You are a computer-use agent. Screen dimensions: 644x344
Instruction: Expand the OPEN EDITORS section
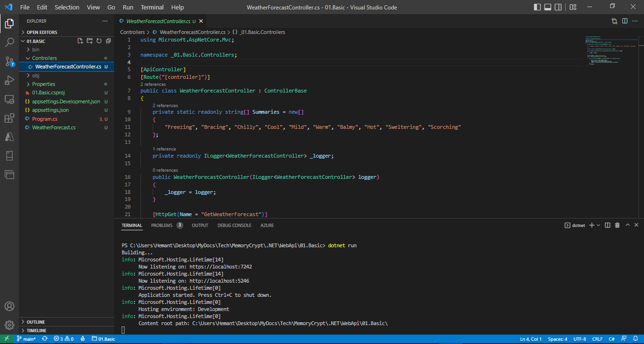tap(66, 32)
